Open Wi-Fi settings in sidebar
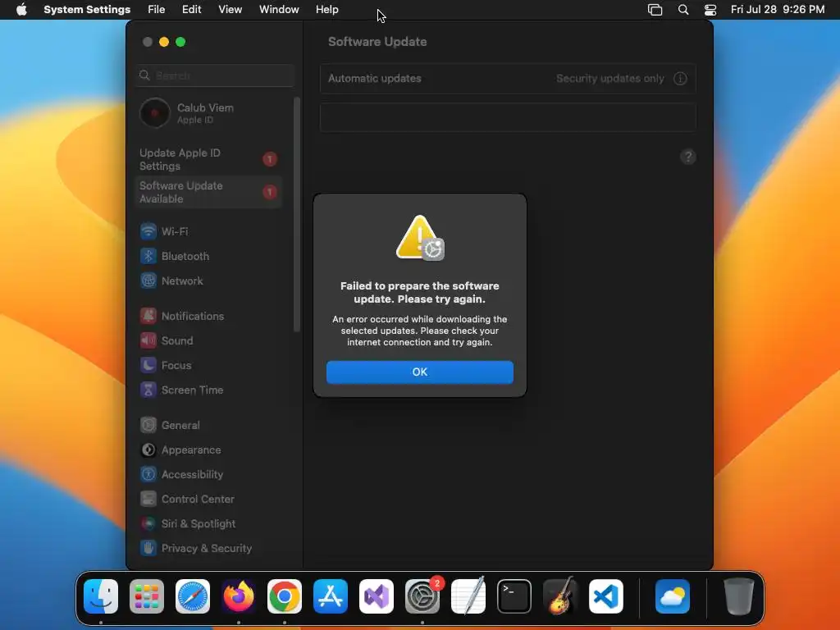The width and height of the screenshot is (840, 630). coord(209,231)
